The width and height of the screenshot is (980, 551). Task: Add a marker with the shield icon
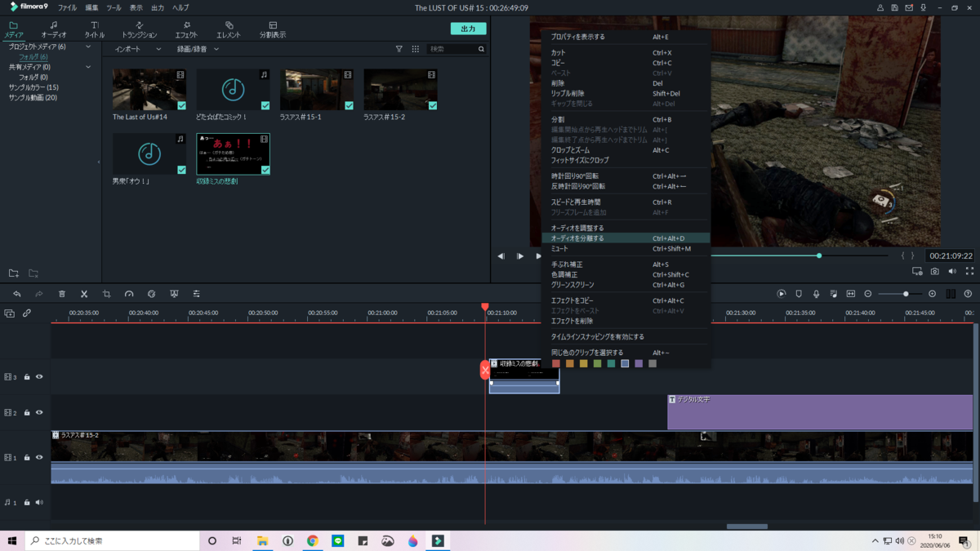[799, 294]
